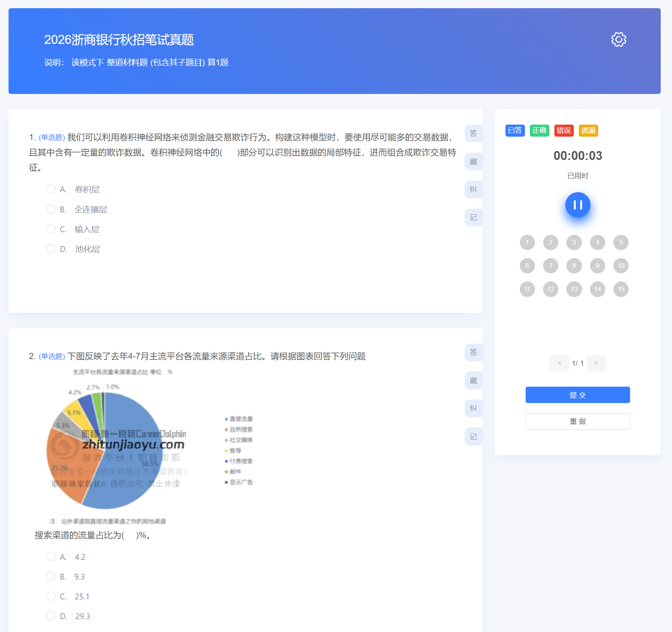Jump to question number 12
672x632 pixels.
click(550, 289)
